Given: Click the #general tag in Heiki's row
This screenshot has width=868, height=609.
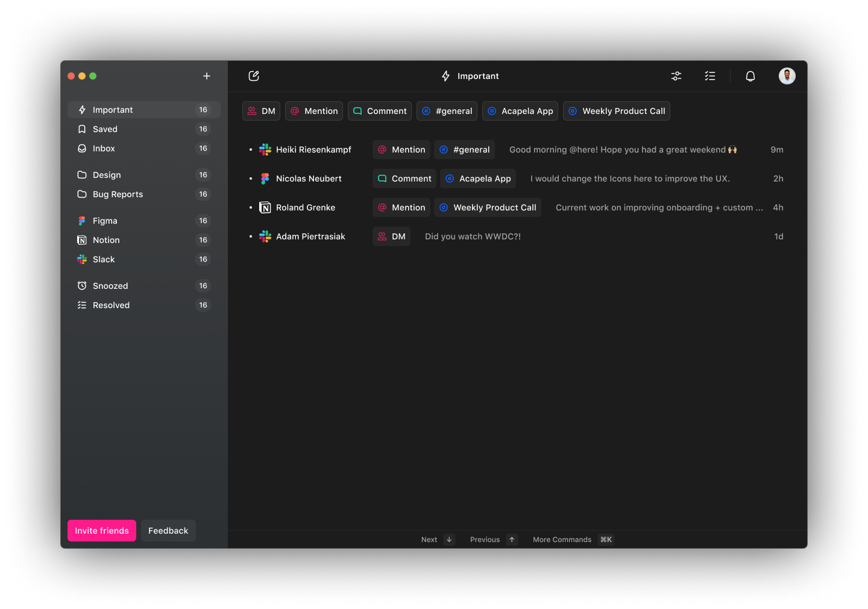Looking at the screenshot, I should (x=464, y=150).
